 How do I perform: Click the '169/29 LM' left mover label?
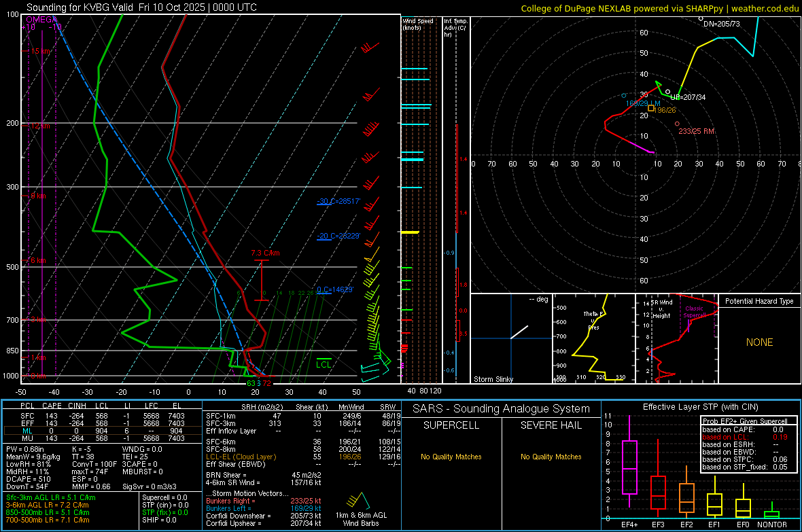point(643,103)
